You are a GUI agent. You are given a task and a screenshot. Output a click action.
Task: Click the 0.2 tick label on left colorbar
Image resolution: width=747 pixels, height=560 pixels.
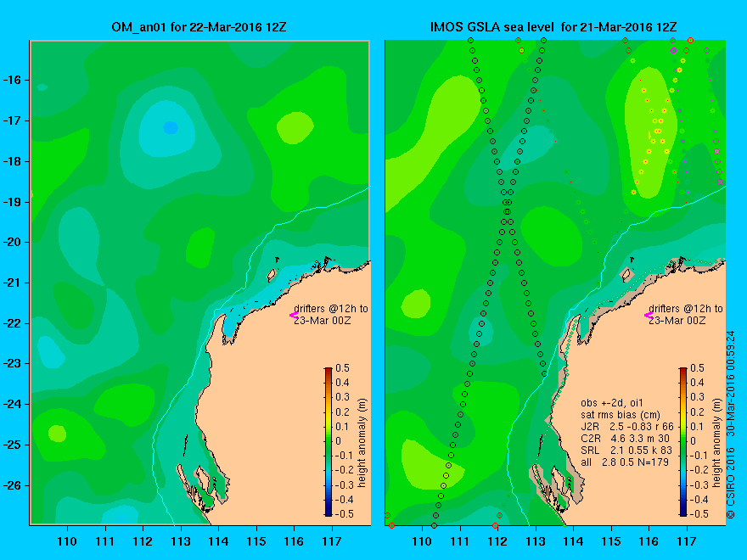[x=343, y=412]
